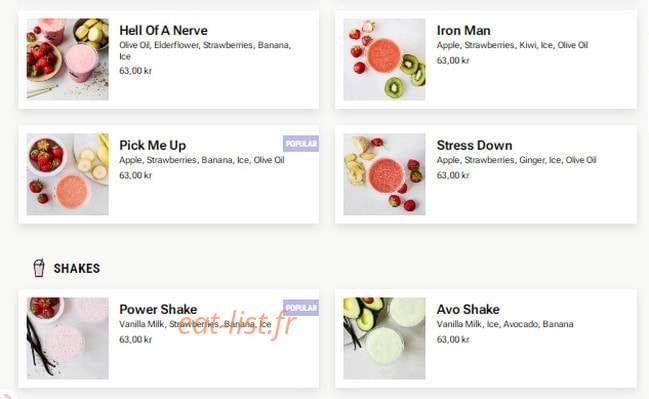Click the Pick Me Up title
Viewport: 649px width, 399px height.
[x=153, y=145]
